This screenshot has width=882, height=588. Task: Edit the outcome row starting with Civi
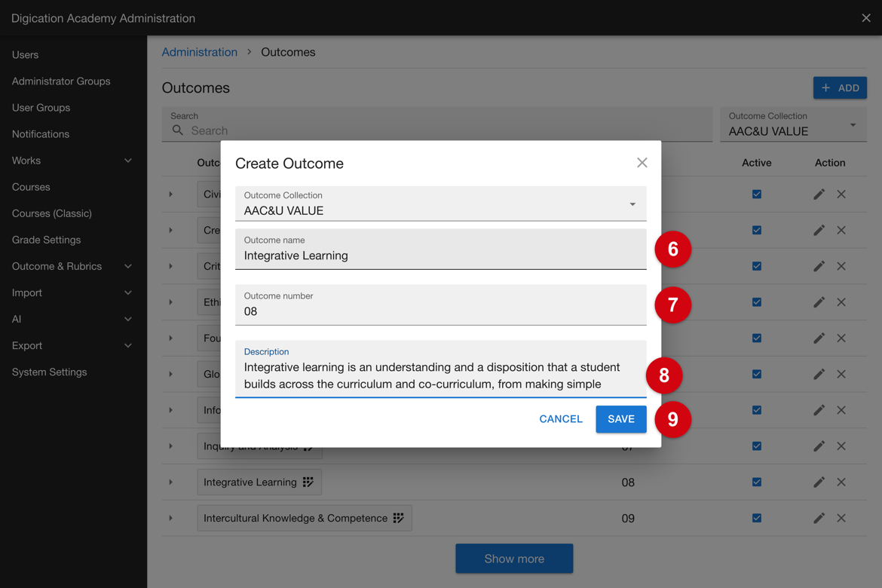pyautogui.click(x=819, y=194)
